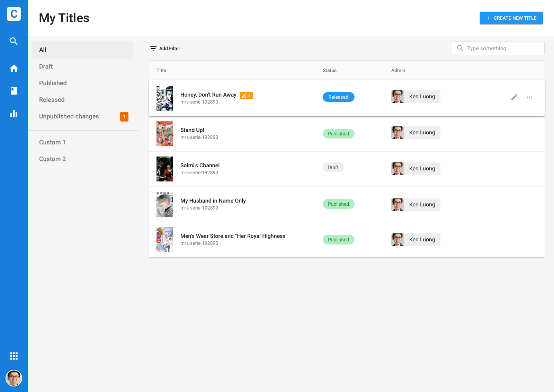Viewport: 554px width, 392px height.
Task: Click the user profile avatar in sidebar
Action: point(14,378)
